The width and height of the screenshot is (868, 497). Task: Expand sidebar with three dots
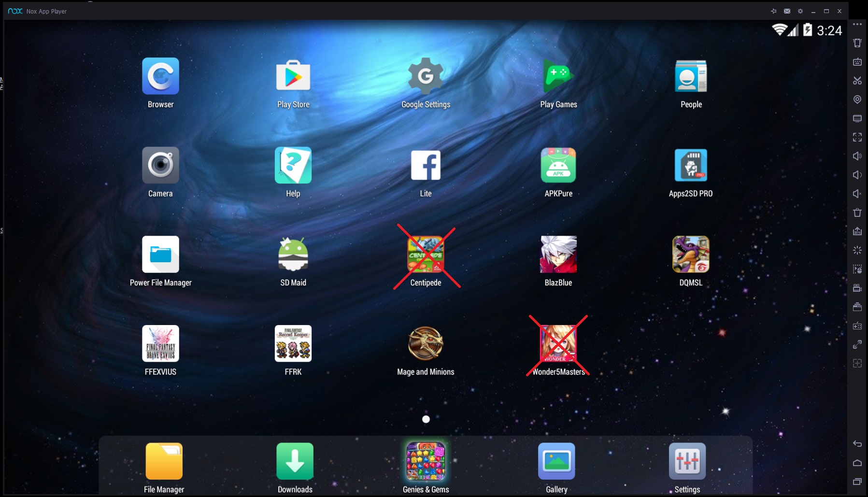tap(857, 24)
